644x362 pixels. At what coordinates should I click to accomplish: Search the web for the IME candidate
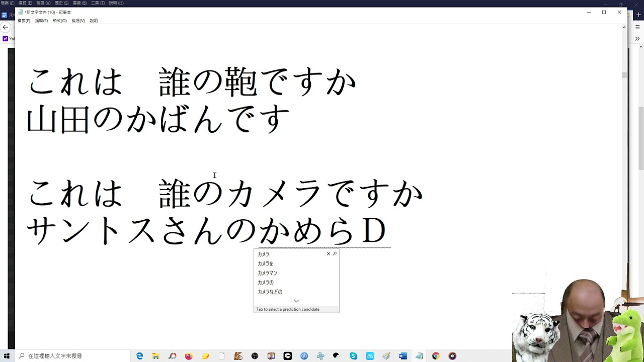[335, 254]
